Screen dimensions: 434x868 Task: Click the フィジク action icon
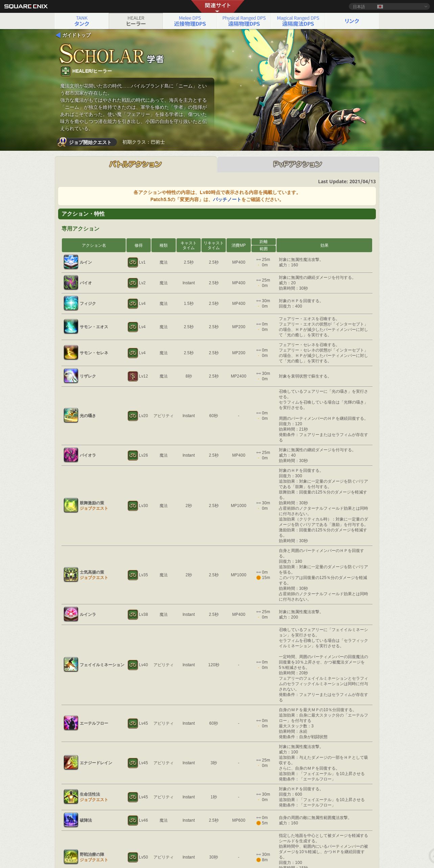(x=71, y=304)
